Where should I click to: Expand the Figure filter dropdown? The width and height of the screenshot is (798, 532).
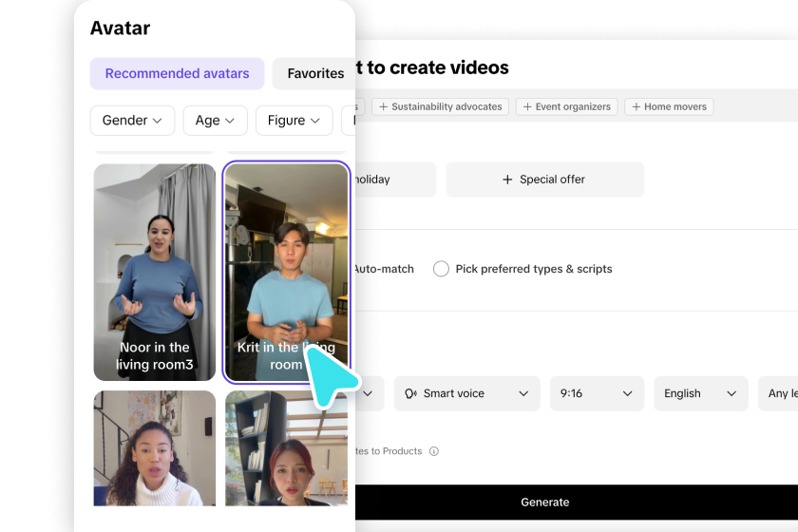[294, 121]
